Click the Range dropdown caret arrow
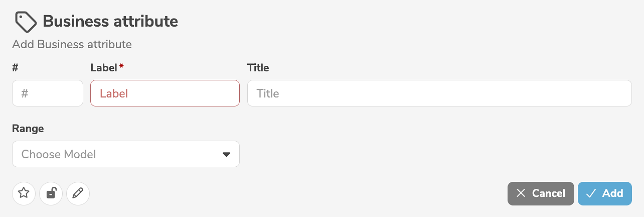644x217 pixels. [226, 154]
